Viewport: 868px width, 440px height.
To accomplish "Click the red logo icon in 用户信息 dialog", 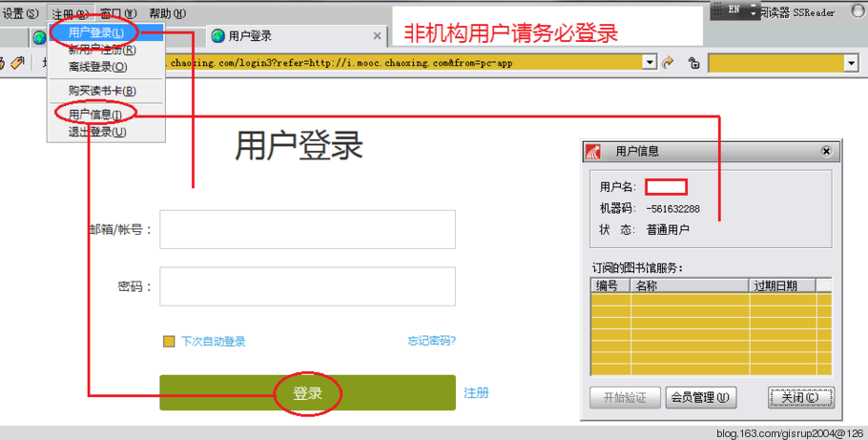I will (x=593, y=152).
